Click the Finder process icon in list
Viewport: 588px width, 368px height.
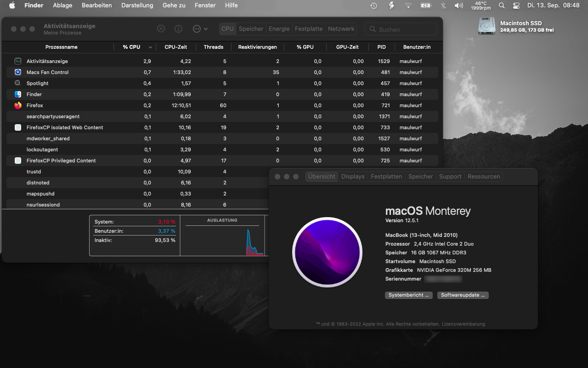point(18,94)
